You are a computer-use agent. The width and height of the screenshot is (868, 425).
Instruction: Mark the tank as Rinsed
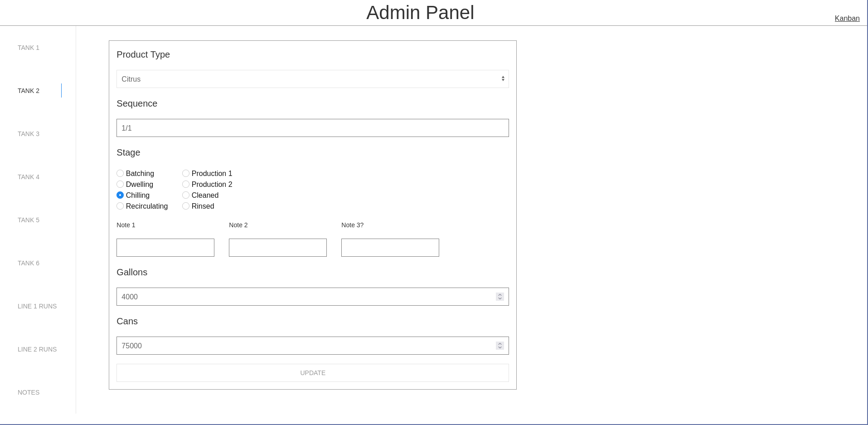tap(186, 206)
